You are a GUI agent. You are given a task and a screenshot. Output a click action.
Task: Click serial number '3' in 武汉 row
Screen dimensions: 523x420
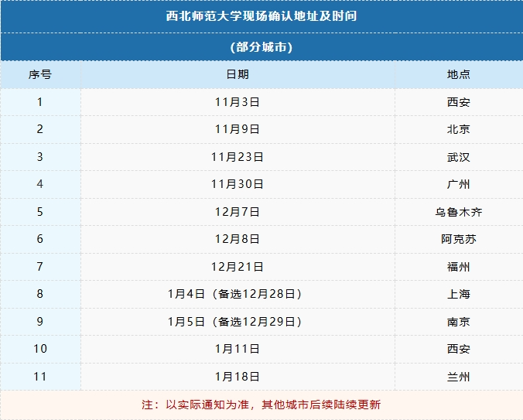pos(40,157)
